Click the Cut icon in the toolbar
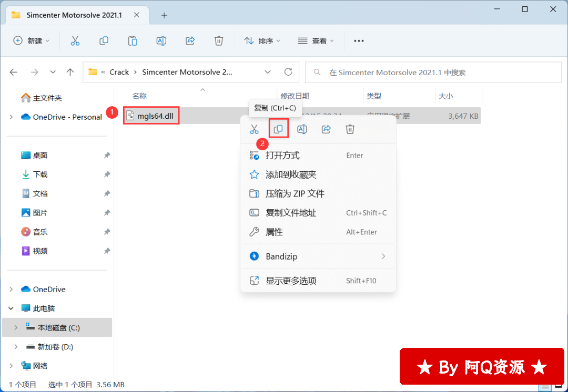Viewport: 568px width, 392px height. click(x=75, y=41)
